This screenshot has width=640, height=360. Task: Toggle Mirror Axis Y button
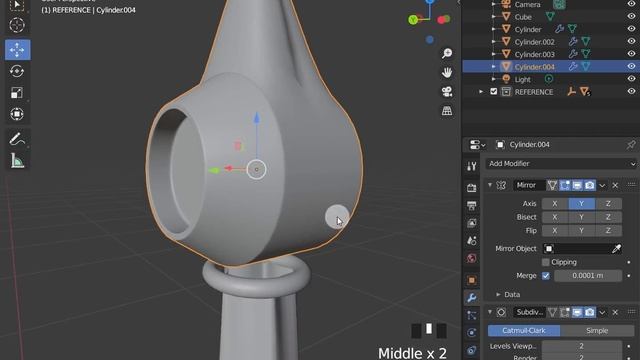[x=582, y=204]
